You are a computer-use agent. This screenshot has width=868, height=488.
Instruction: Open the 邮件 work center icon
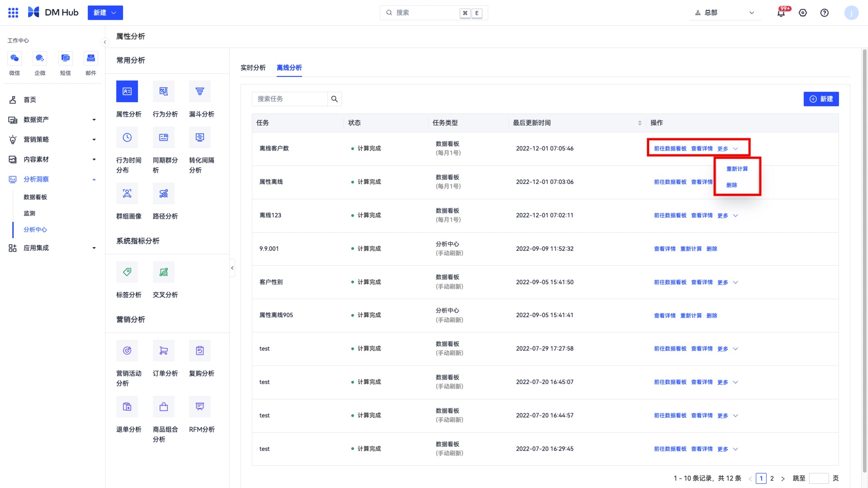[91, 58]
